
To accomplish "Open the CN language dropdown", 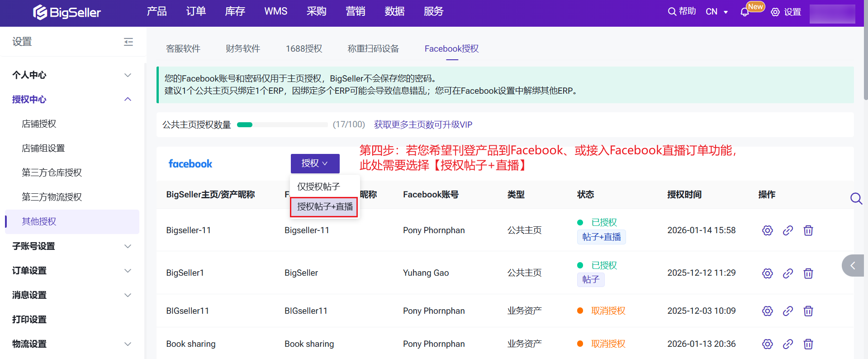I will click(716, 12).
